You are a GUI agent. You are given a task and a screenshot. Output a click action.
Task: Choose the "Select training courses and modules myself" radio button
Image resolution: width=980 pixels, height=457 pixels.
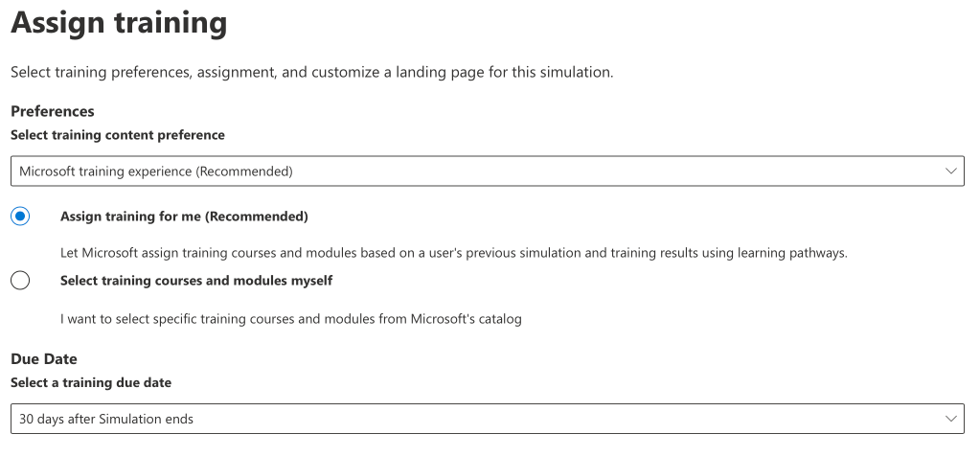pos(20,281)
